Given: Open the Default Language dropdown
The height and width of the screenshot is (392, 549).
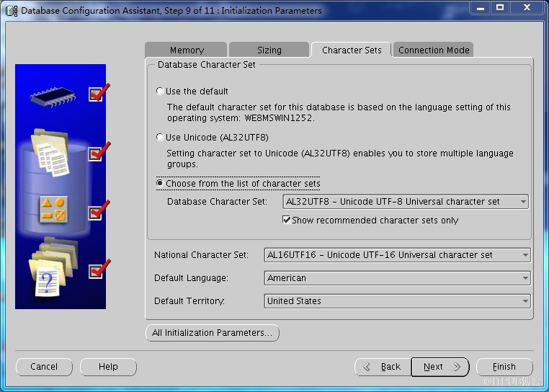Looking at the screenshot, I should point(398,278).
